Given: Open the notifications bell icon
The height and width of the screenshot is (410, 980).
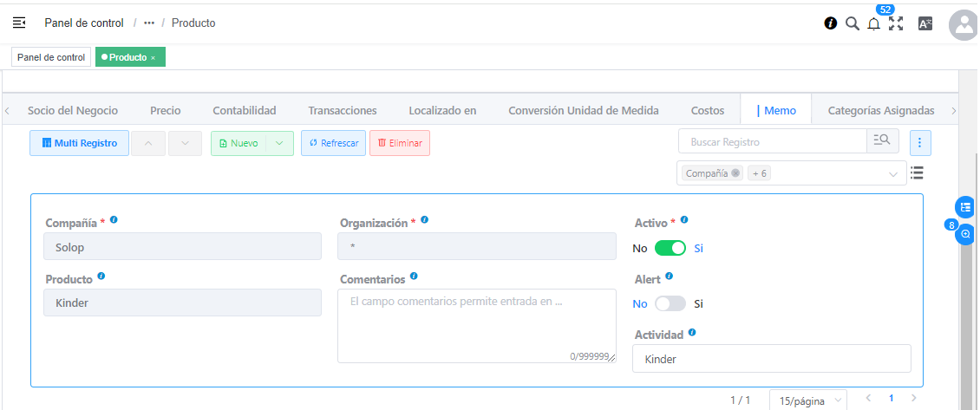Looking at the screenshot, I should [873, 24].
